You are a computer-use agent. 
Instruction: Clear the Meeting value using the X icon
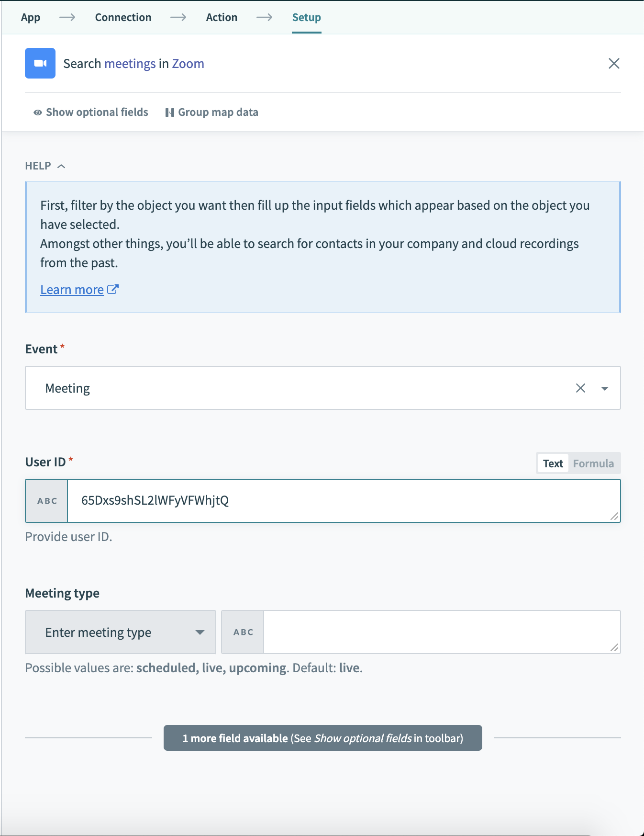point(581,388)
